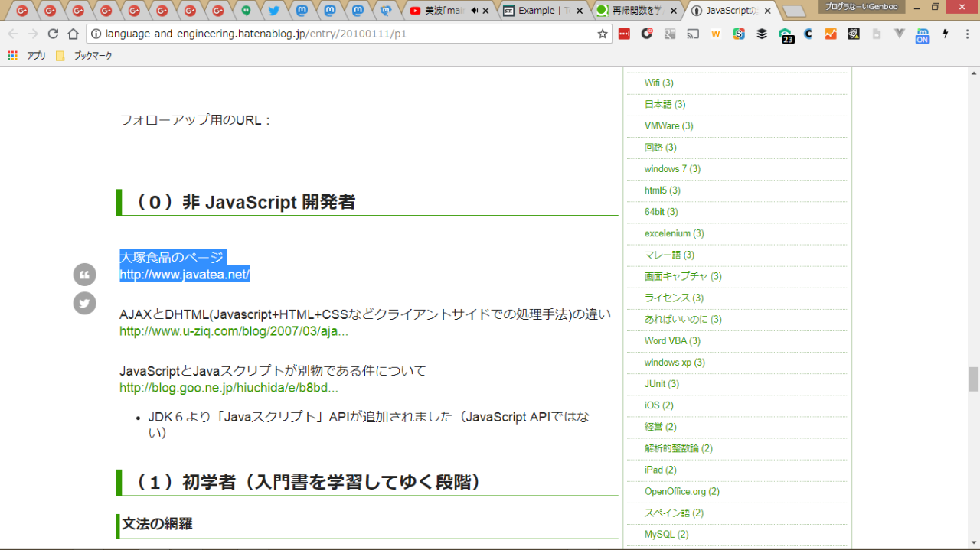Image resolution: width=980 pixels, height=550 pixels.
Task: Go to the browser home page
Action: click(x=73, y=34)
